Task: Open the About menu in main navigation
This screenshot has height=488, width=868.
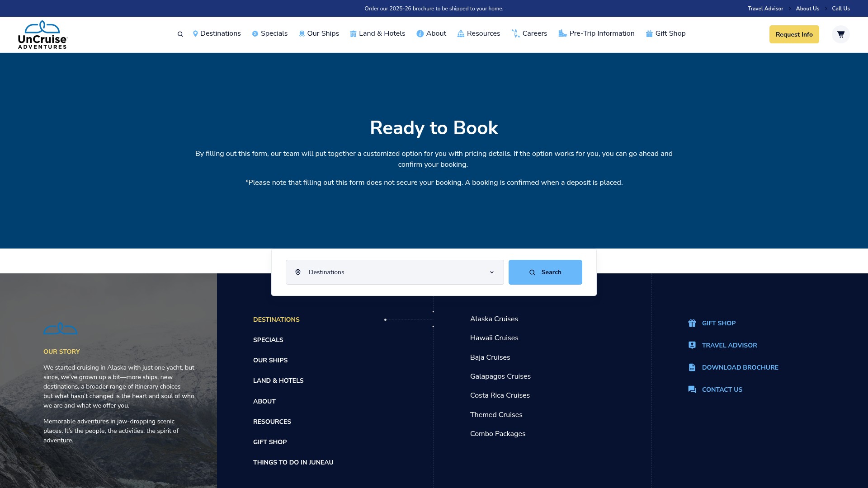Action: pyautogui.click(x=436, y=33)
